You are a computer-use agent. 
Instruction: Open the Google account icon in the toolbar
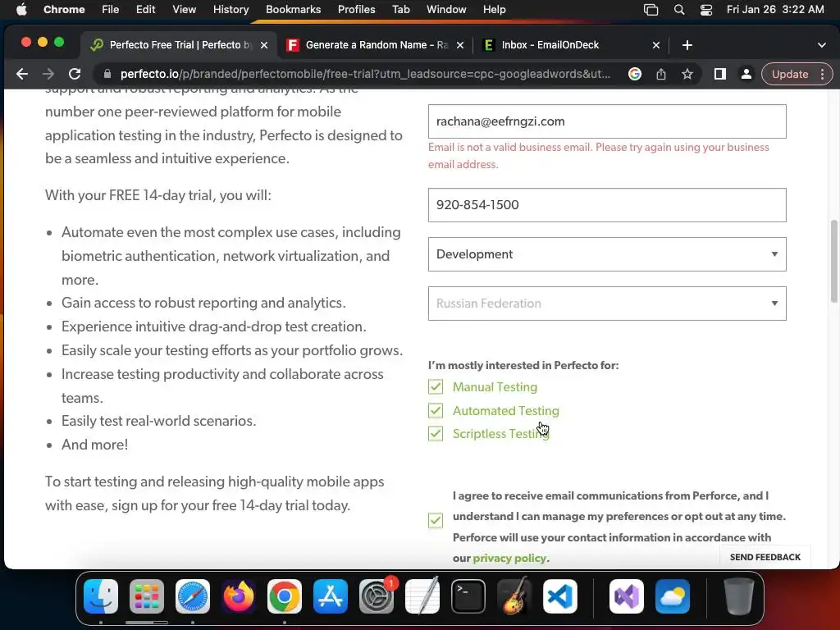click(x=635, y=74)
